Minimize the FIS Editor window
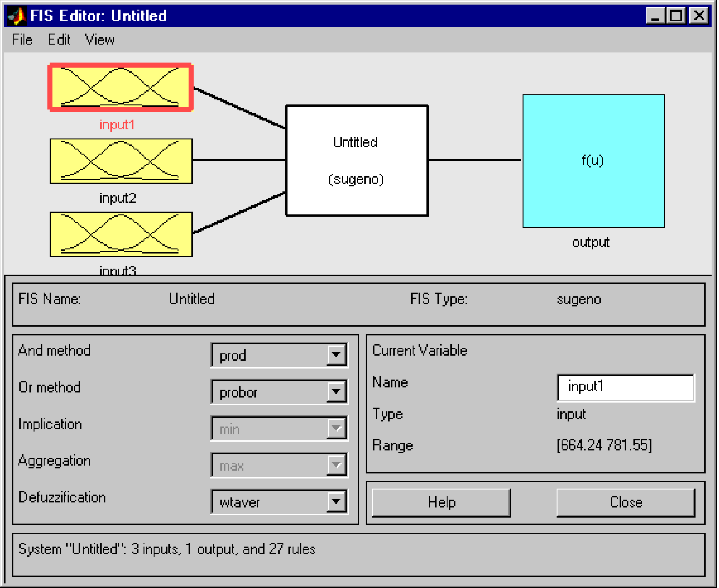The height and width of the screenshot is (588, 719). coord(655,16)
